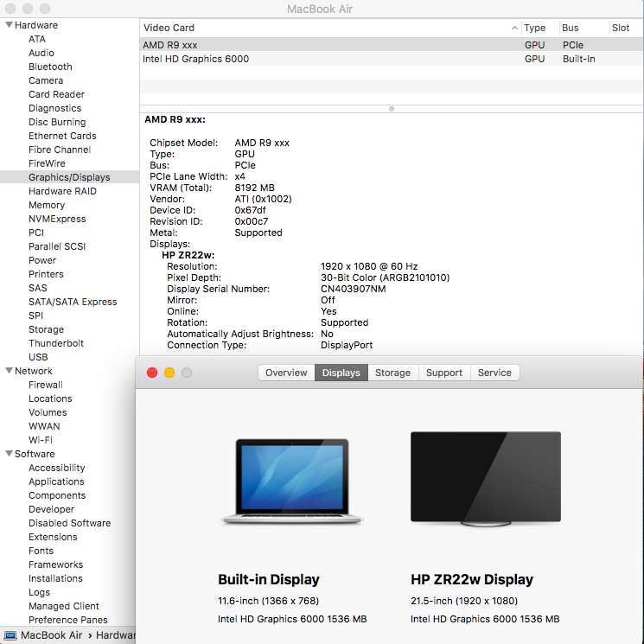This screenshot has width=644, height=644.
Task: Select Intel HD Graphics 6000 row
Action: pyautogui.click(x=392, y=59)
